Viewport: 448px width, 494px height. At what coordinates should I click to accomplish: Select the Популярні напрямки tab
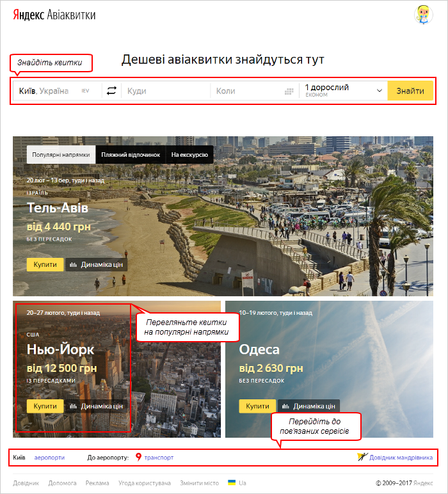pyautogui.click(x=61, y=155)
